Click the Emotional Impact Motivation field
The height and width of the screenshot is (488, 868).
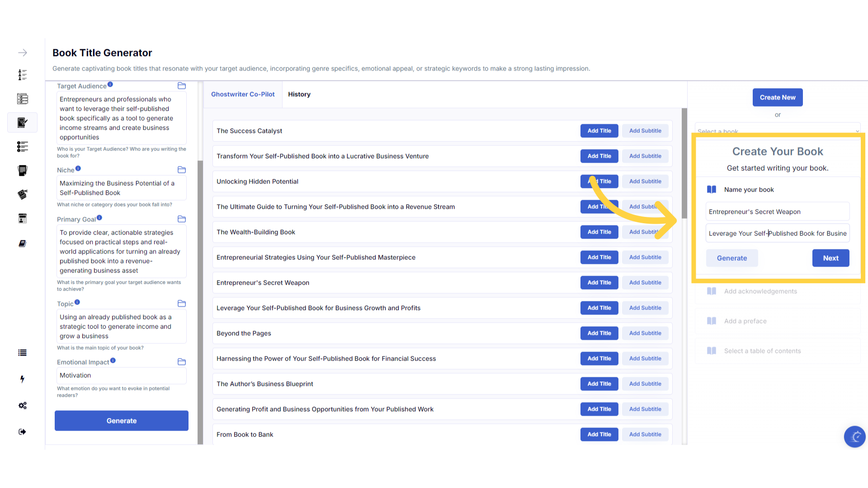[121, 375]
